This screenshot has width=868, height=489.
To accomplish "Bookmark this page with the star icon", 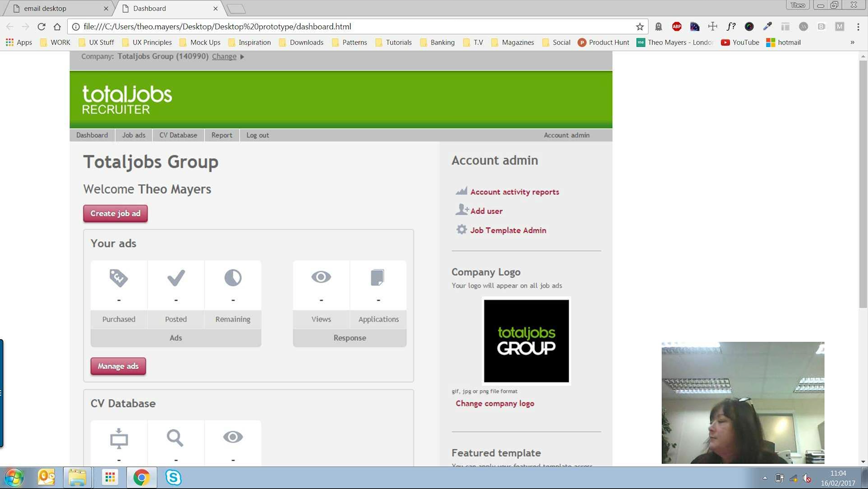I will tap(640, 27).
